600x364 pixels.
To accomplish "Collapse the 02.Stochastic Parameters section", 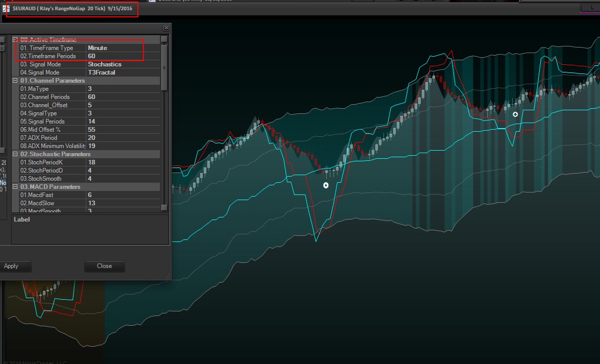I will coord(15,154).
